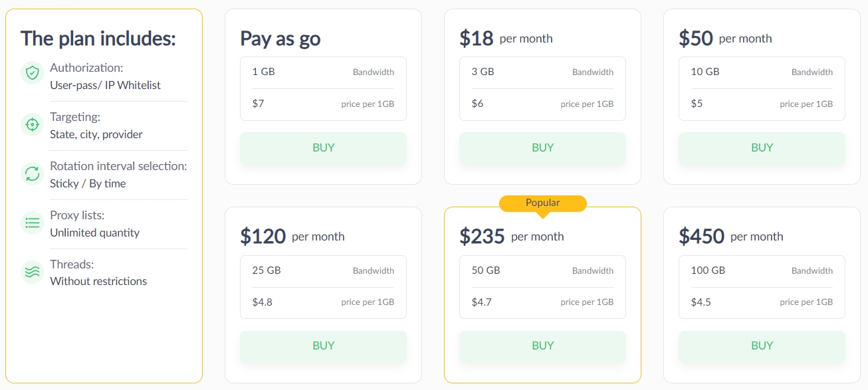Click the Pay as go heading

(x=280, y=39)
